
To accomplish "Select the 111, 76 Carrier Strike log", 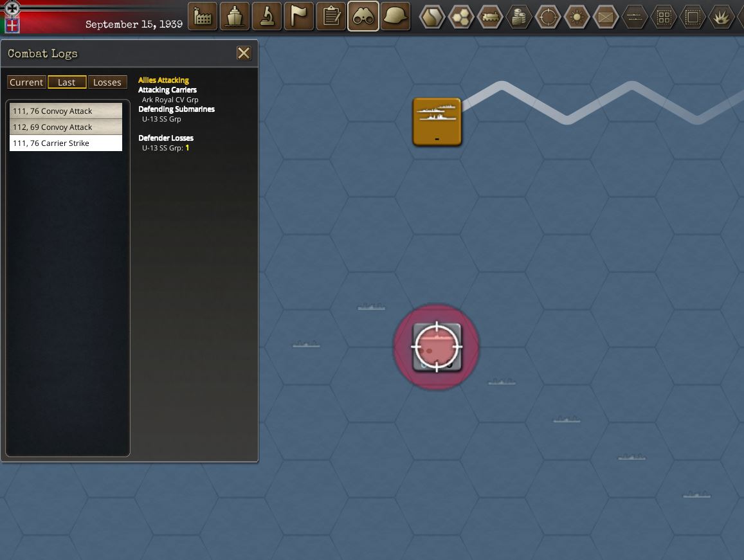I will (66, 143).
